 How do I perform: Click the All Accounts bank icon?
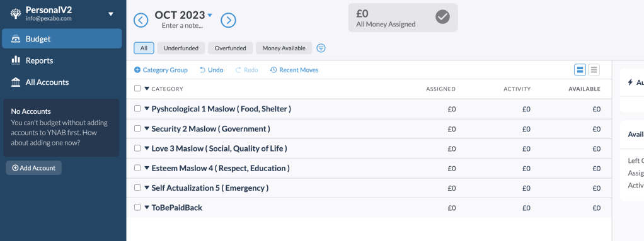pyautogui.click(x=16, y=82)
